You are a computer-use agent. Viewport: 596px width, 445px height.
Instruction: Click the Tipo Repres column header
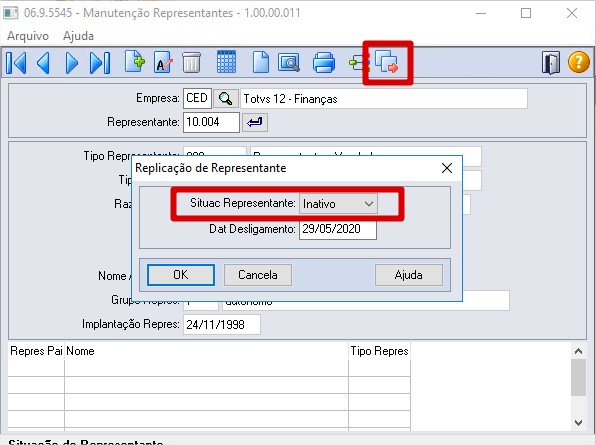[x=379, y=351]
